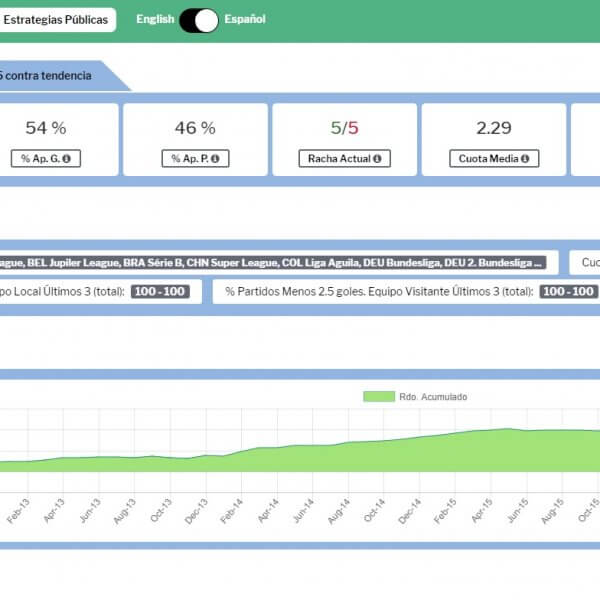Click info icon next to % Ap. G.
600x600 pixels.
(x=67, y=158)
